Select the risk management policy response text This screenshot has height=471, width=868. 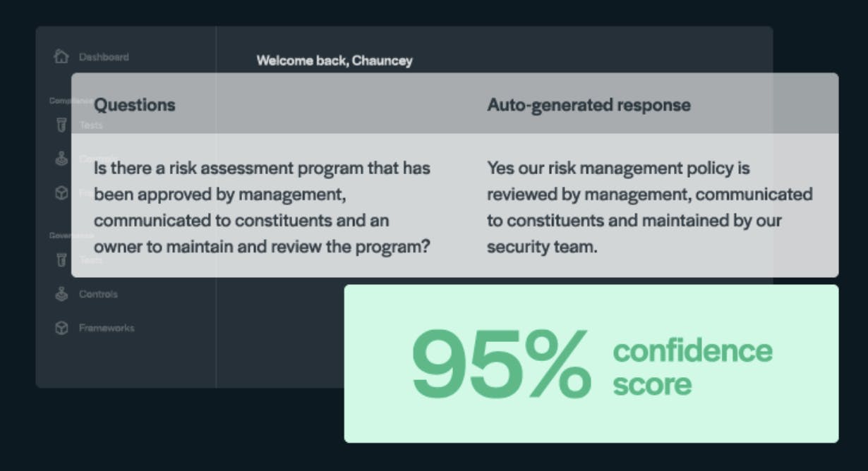(x=649, y=208)
